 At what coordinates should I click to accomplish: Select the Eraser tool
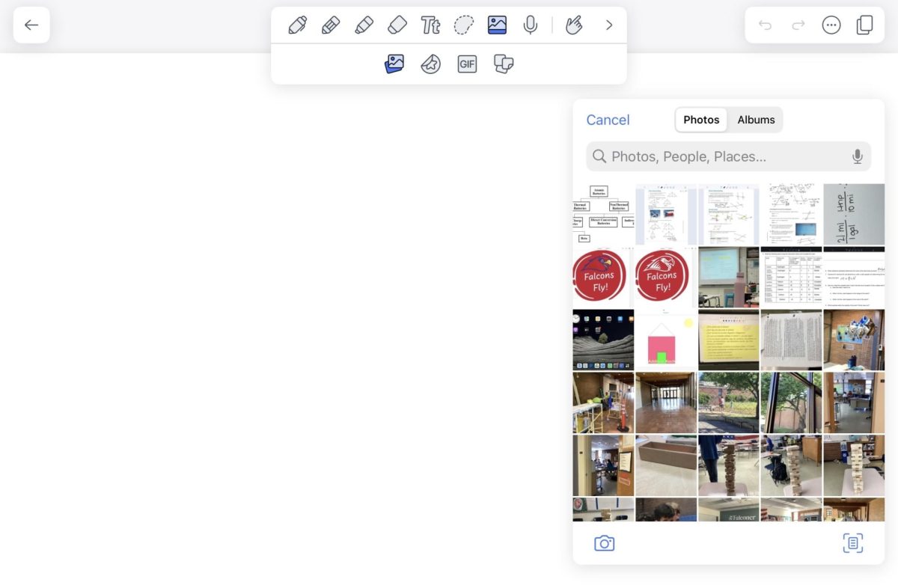397,25
